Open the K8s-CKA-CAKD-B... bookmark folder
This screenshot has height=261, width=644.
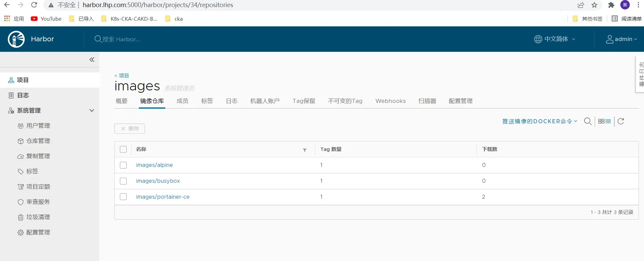[x=129, y=19]
